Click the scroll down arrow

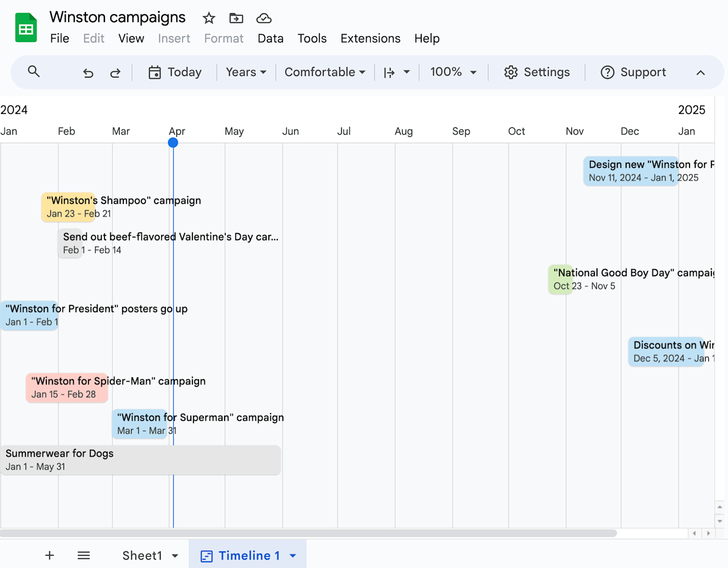pos(720,521)
